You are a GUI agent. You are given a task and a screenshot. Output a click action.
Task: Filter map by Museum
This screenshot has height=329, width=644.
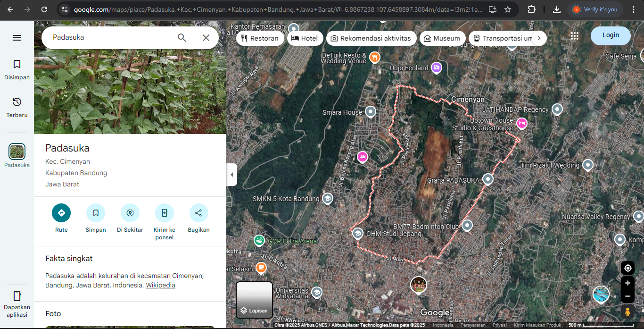tap(442, 38)
